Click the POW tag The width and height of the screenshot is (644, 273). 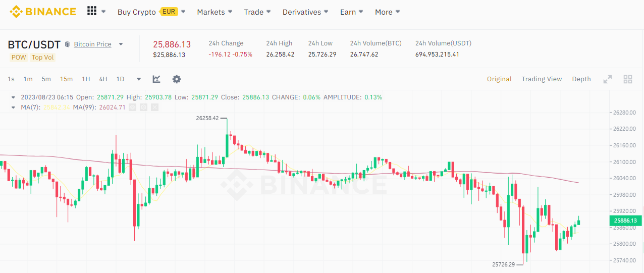coord(19,57)
